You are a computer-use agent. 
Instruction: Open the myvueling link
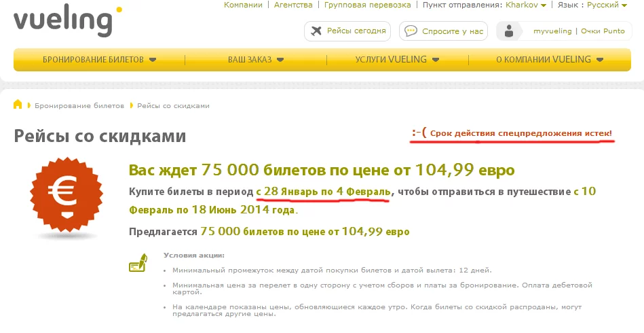552,31
